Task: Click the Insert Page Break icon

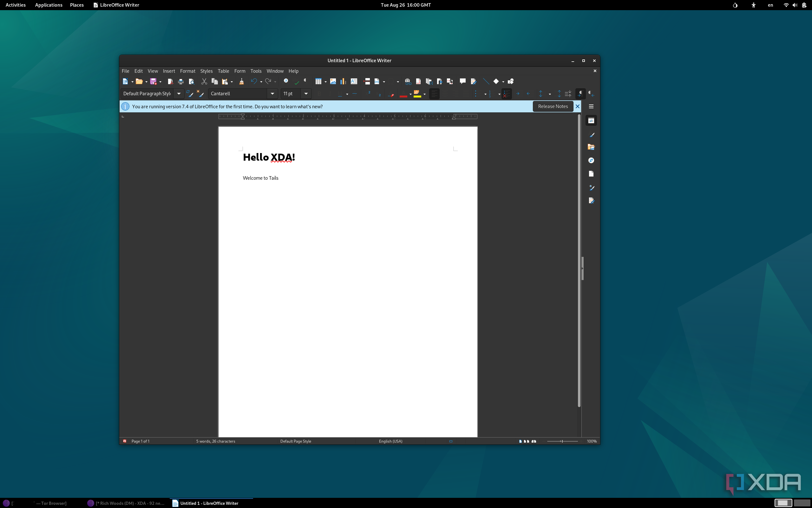Action: 367,81
